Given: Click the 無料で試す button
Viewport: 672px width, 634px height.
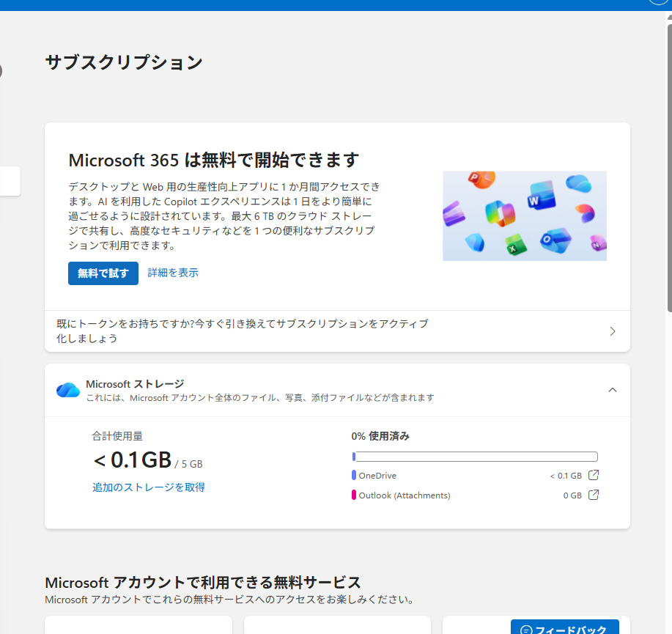Looking at the screenshot, I should [x=103, y=273].
